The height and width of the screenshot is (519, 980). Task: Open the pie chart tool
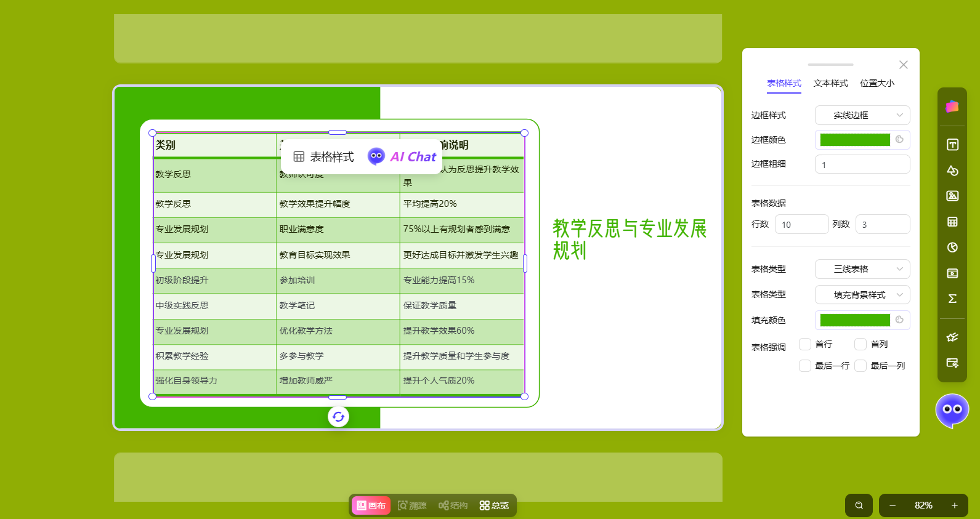pyautogui.click(x=952, y=247)
